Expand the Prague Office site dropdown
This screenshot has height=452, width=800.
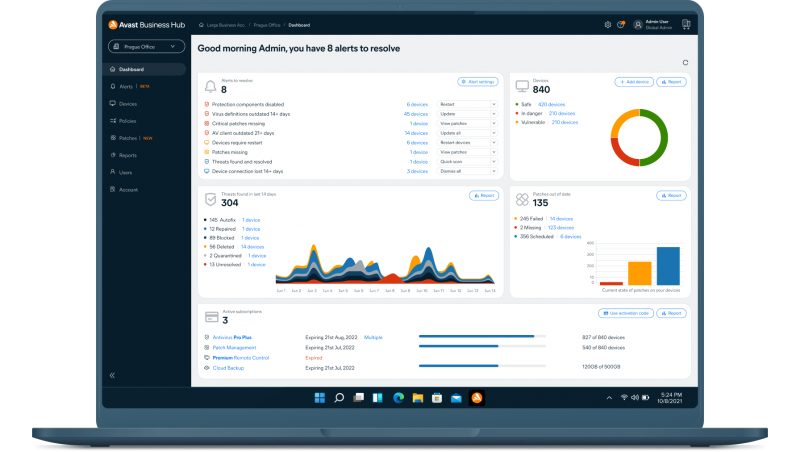(x=146, y=46)
